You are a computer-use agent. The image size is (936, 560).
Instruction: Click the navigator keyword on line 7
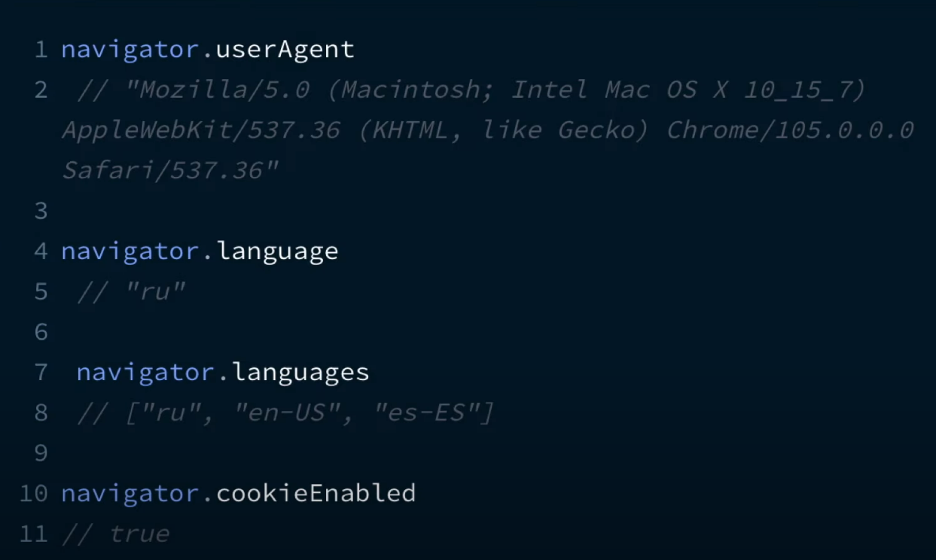tap(146, 373)
